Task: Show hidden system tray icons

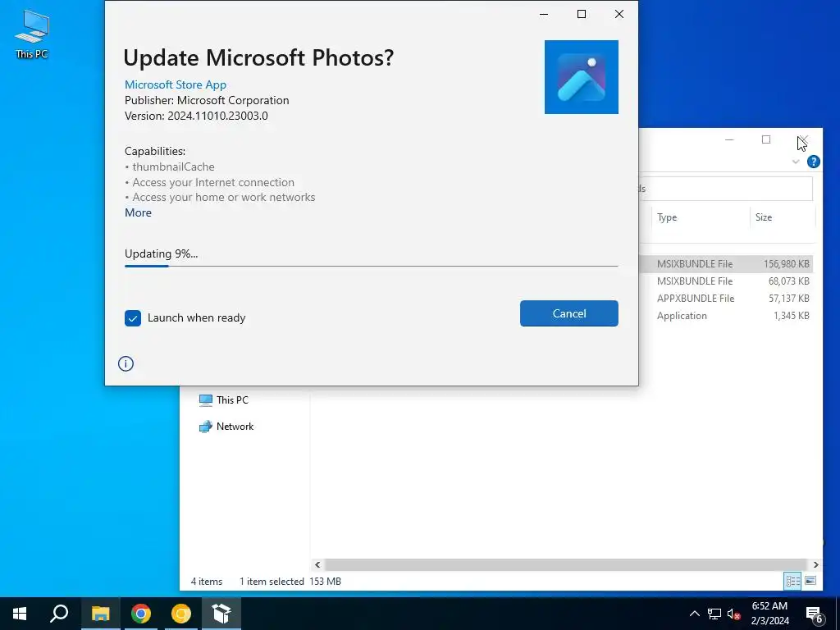Action: [694, 614]
